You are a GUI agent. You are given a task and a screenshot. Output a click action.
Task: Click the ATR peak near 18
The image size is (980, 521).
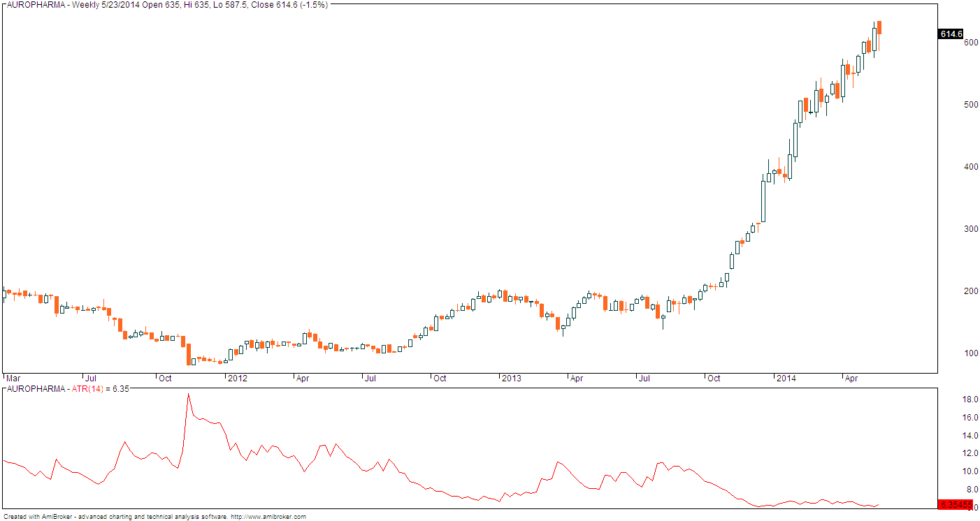[188, 395]
